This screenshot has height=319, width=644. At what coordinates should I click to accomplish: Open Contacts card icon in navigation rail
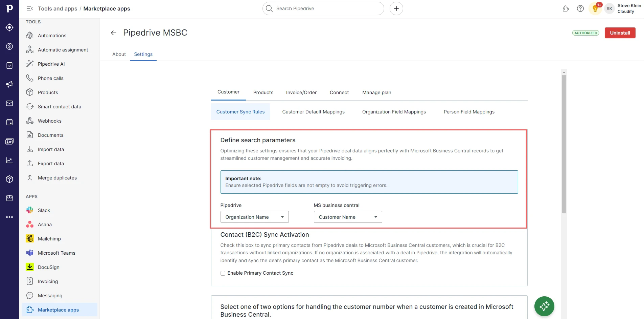click(x=9, y=141)
